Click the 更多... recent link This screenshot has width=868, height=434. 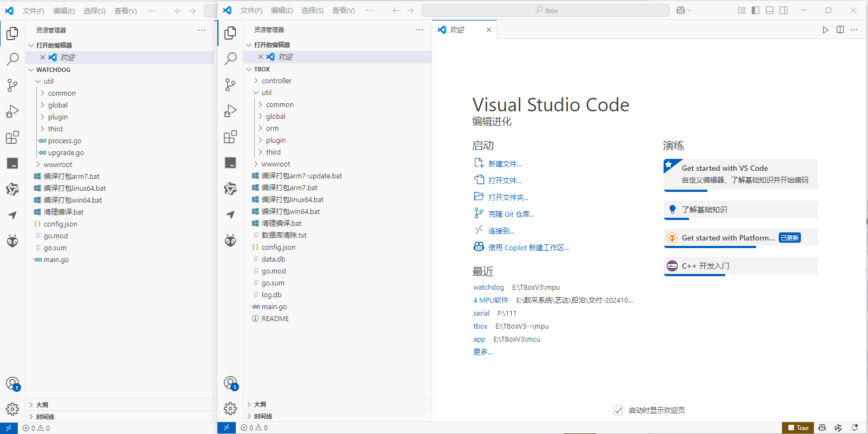(482, 352)
